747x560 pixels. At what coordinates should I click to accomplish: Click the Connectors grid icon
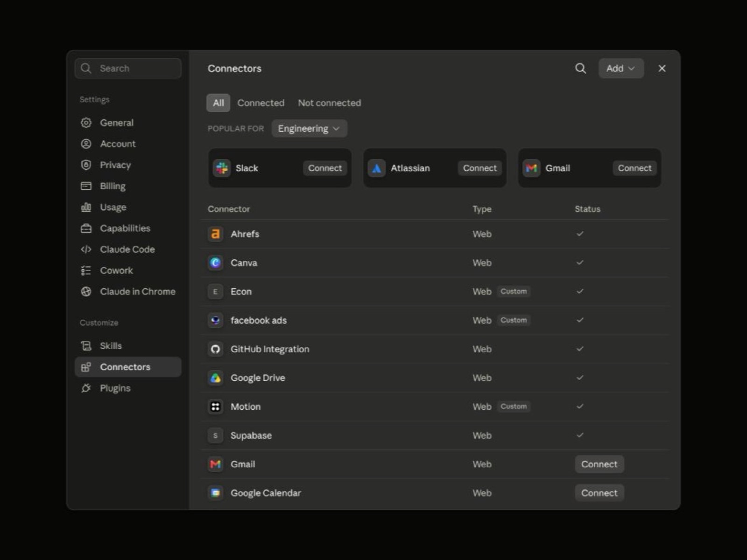click(86, 367)
